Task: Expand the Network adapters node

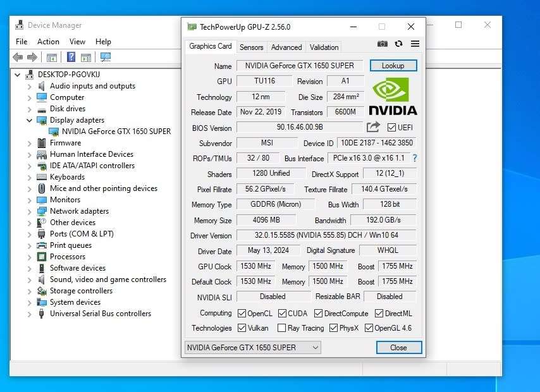Action: tap(29, 211)
